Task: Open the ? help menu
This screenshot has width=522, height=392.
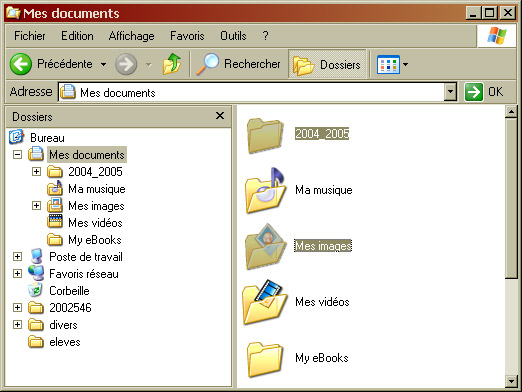Action: [x=265, y=36]
